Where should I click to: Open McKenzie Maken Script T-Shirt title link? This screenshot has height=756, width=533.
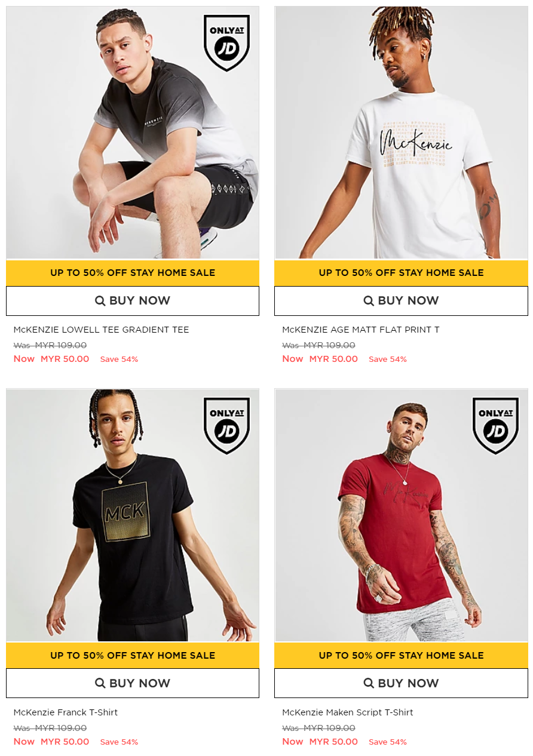(x=348, y=712)
